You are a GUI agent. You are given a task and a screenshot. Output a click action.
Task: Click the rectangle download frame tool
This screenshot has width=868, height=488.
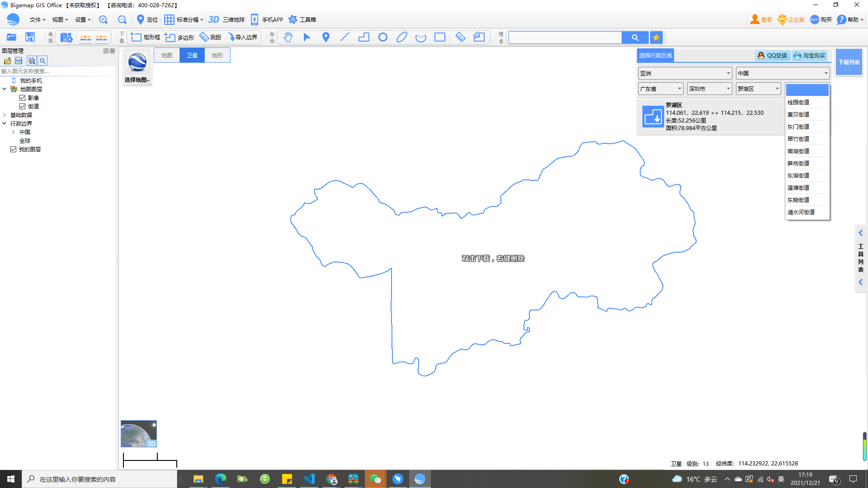point(145,38)
